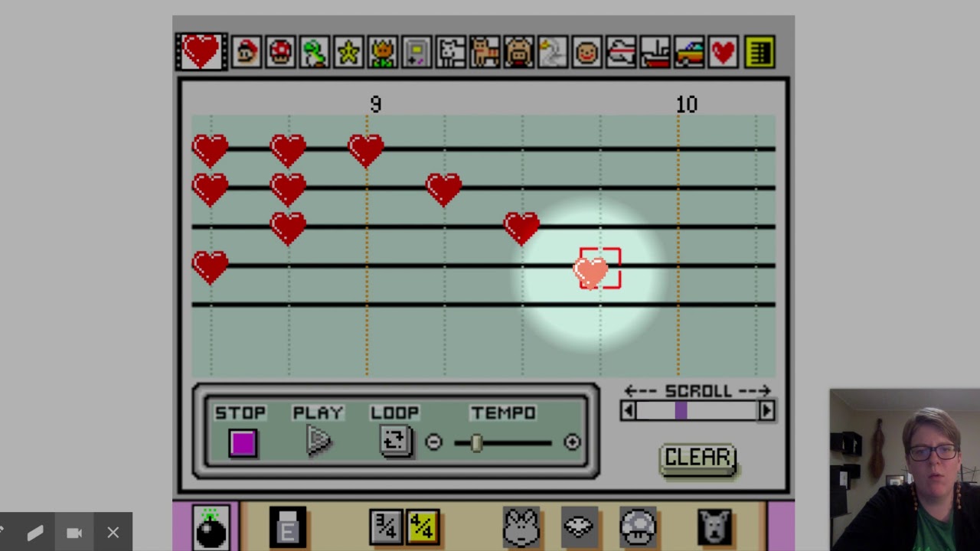980x551 pixels.
Task: Increase tempo with the plus button
Action: pyautogui.click(x=572, y=442)
